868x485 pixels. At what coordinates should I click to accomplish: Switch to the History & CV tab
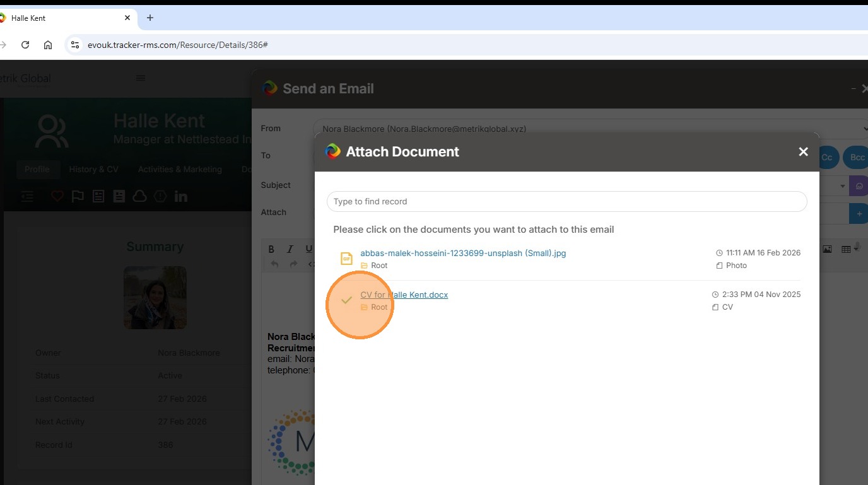[93, 169]
